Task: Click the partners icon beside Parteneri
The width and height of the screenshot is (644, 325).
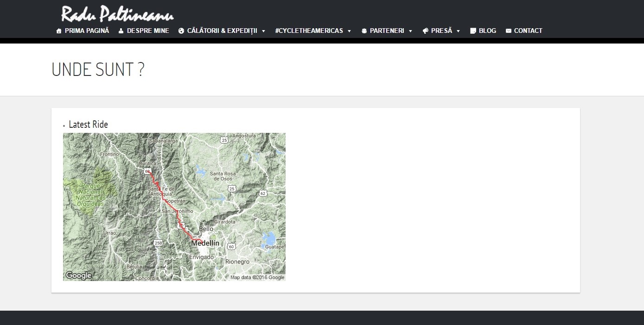Action: pos(364,31)
